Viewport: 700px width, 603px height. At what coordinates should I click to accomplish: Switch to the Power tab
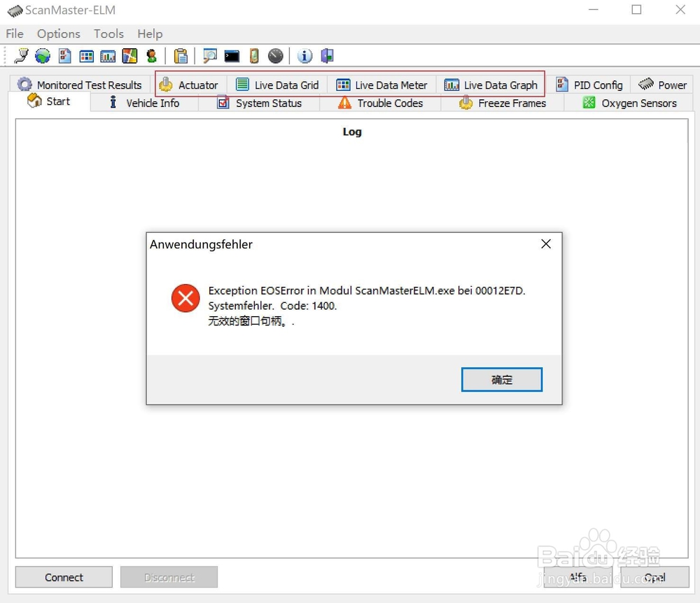coord(662,85)
